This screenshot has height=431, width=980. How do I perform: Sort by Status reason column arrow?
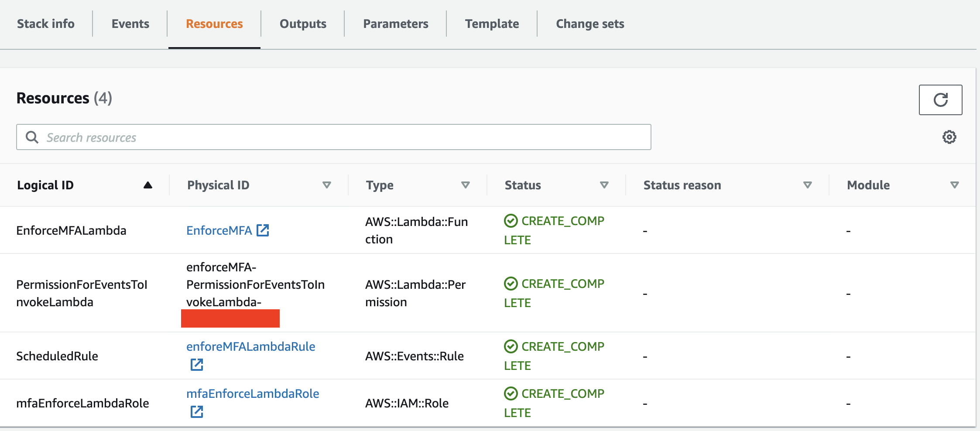[808, 185]
